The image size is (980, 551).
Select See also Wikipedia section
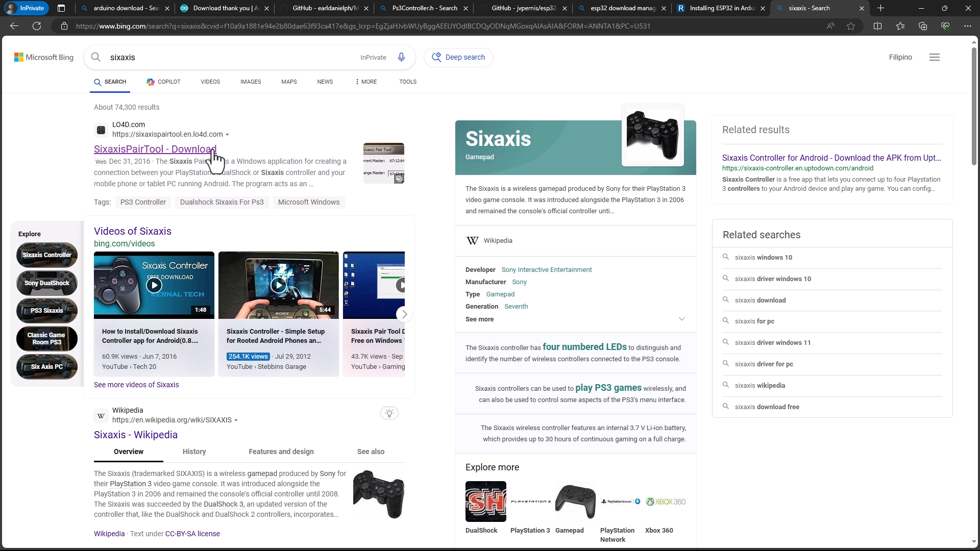click(371, 452)
